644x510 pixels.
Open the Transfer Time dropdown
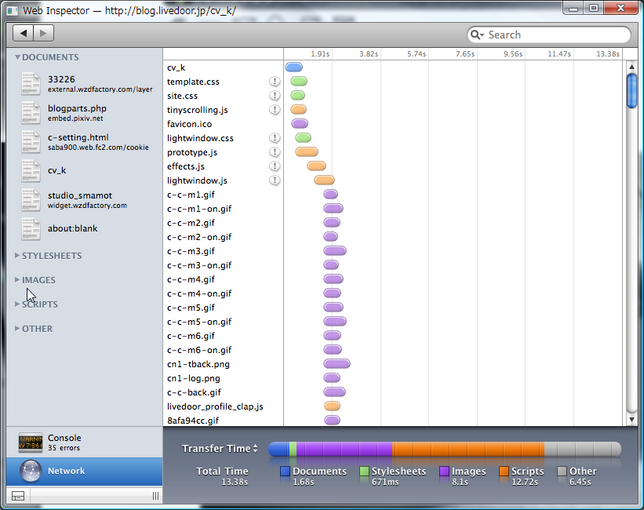point(220,448)
